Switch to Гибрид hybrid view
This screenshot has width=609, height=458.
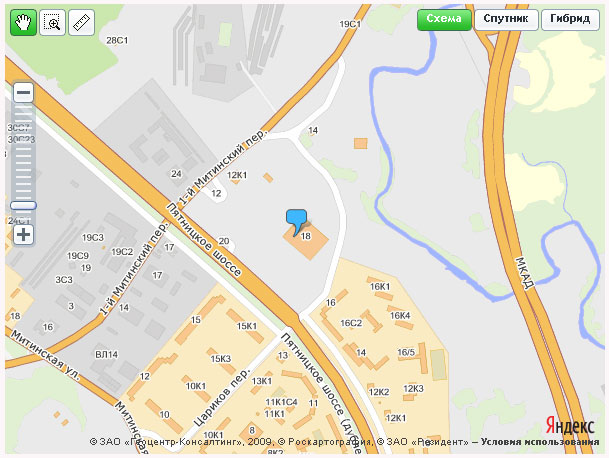click(570, 19)
